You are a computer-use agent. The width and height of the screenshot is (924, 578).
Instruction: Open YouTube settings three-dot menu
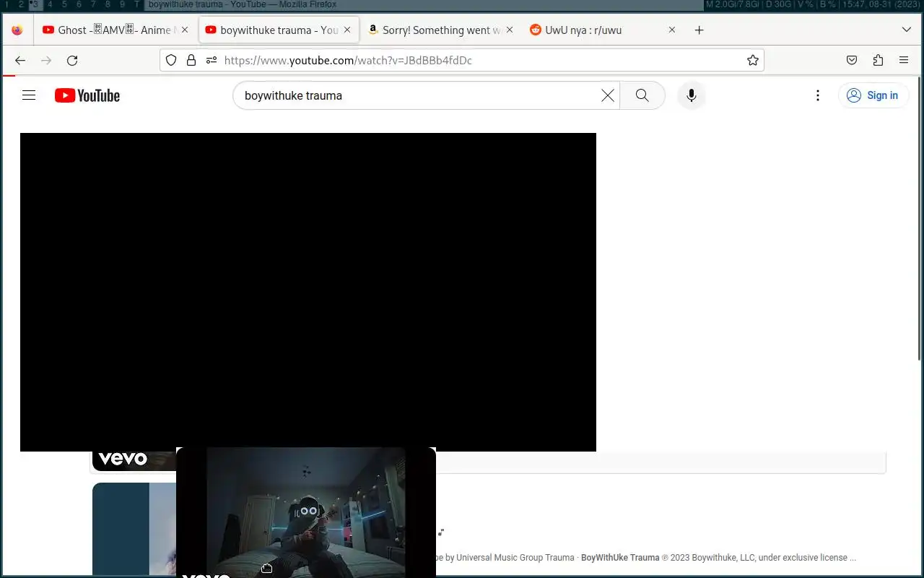pyautogui.click(x=817, y=95)
